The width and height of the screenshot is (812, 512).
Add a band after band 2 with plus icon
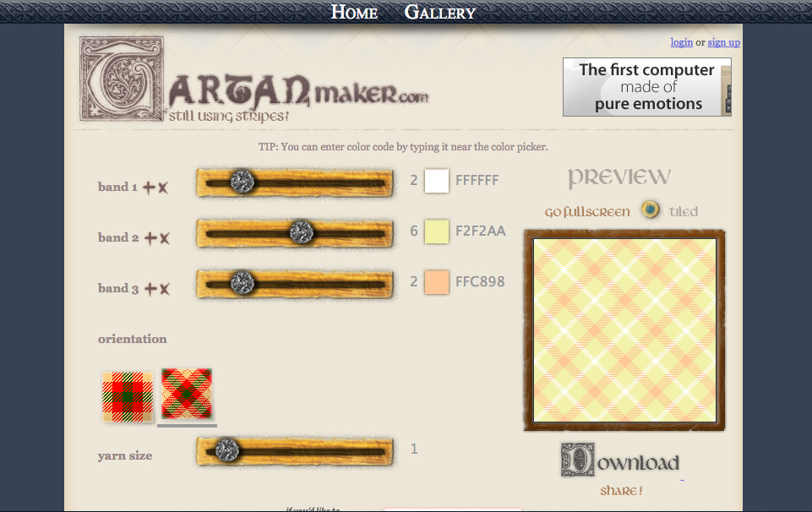pyautogui.click(x=150, y=238)
